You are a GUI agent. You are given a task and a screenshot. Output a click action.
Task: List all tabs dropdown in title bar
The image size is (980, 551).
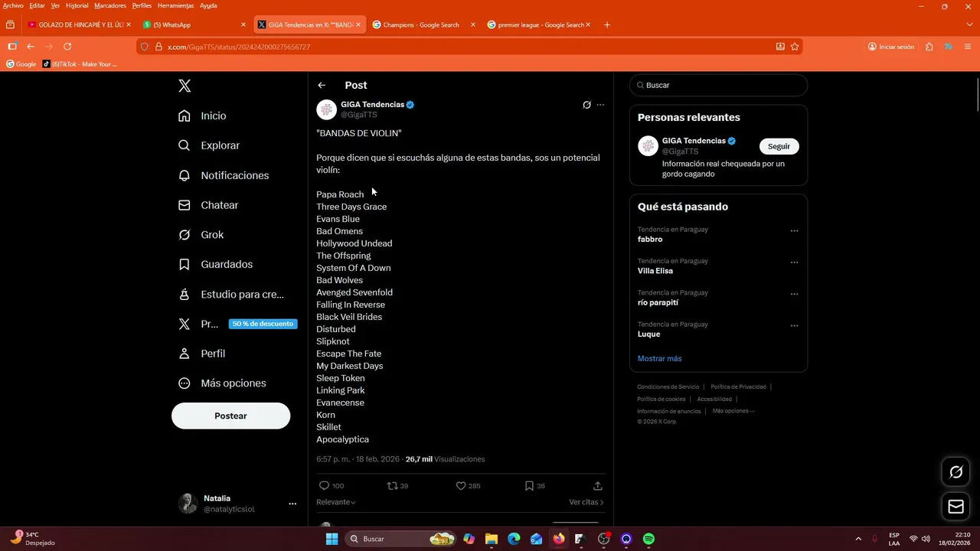(969, 24)
